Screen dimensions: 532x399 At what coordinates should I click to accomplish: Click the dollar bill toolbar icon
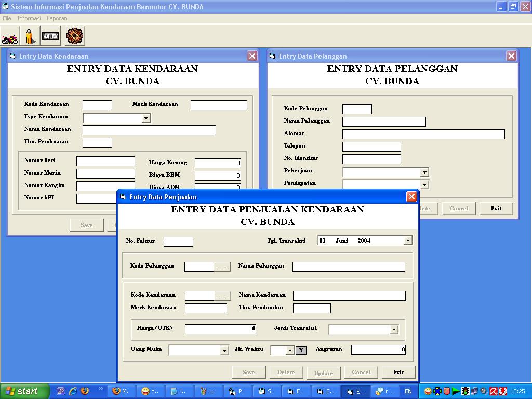click(51, 36)
